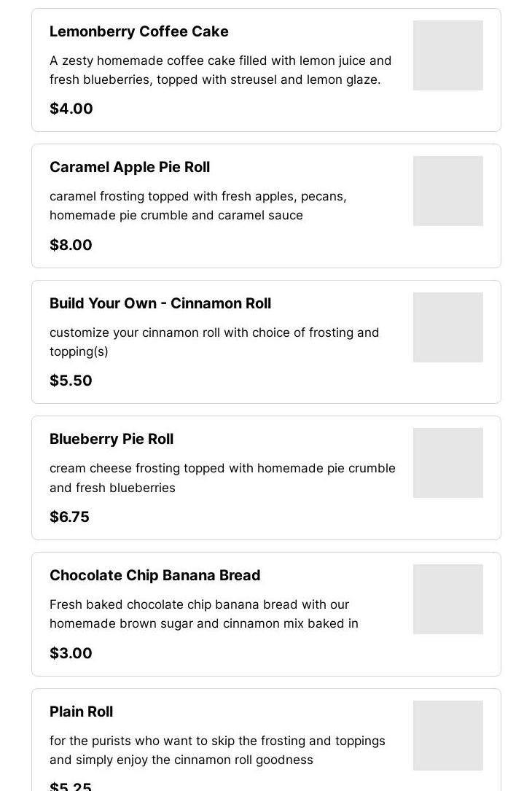Click the Blueberry Pie Roll item image
The height and width of the screenshot is (791, 532).
[x=447, y=463]
